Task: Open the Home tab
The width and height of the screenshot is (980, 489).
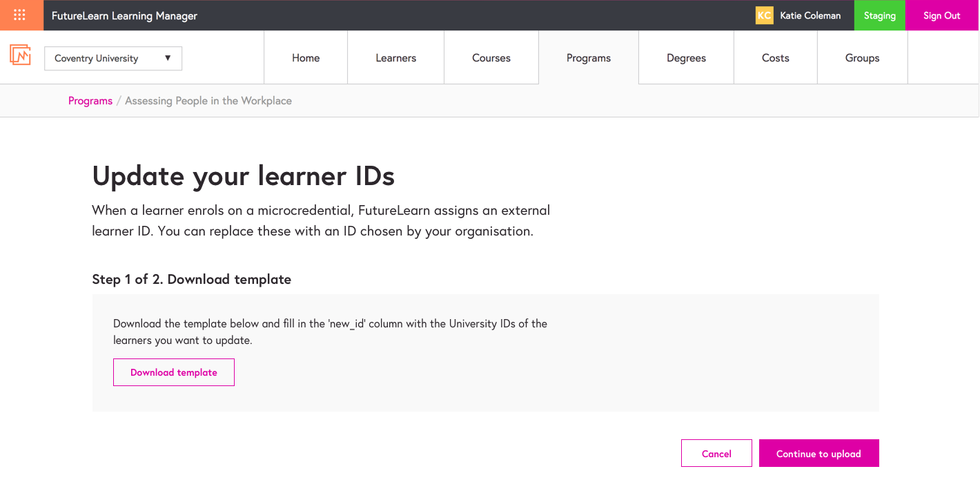Action: pyautogui.click(x=306, y=58)
